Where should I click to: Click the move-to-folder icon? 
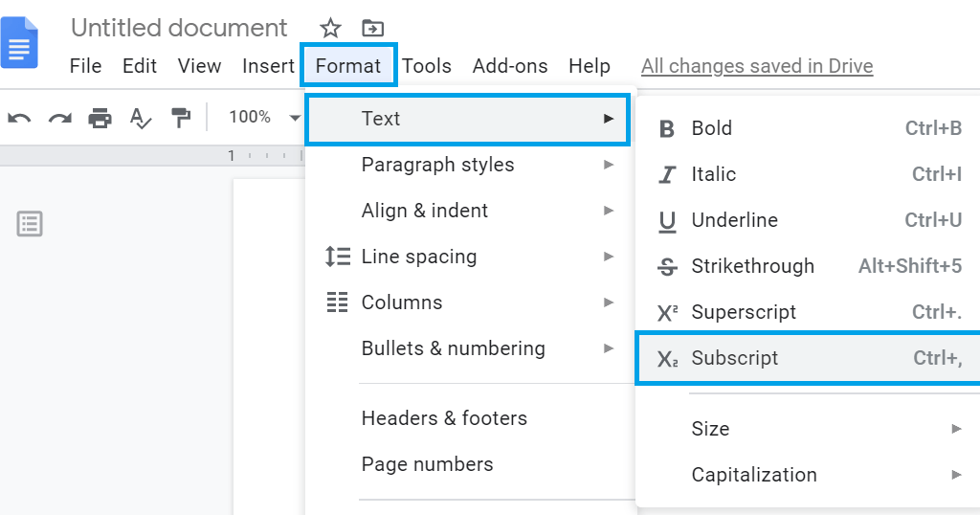pos(372,28)
